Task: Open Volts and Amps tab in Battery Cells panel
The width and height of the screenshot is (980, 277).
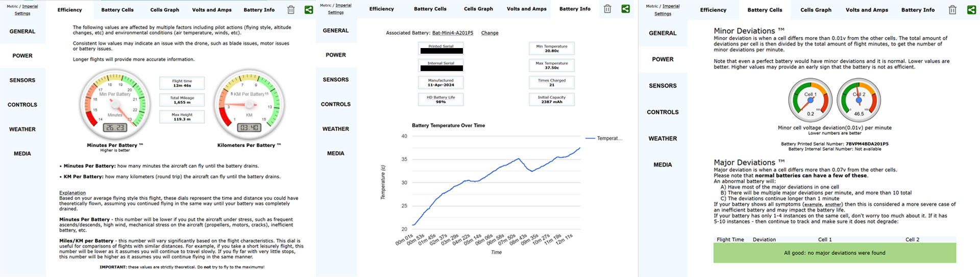Action: click(867, 10)
